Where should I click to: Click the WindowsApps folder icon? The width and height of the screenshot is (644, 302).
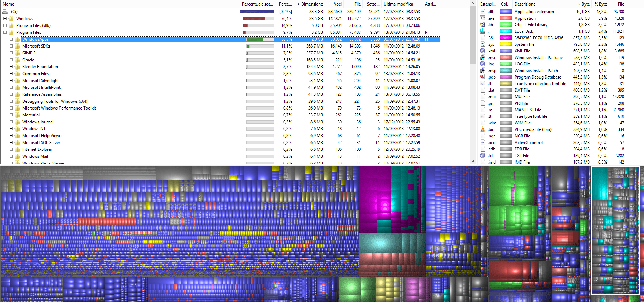(18, 39)
